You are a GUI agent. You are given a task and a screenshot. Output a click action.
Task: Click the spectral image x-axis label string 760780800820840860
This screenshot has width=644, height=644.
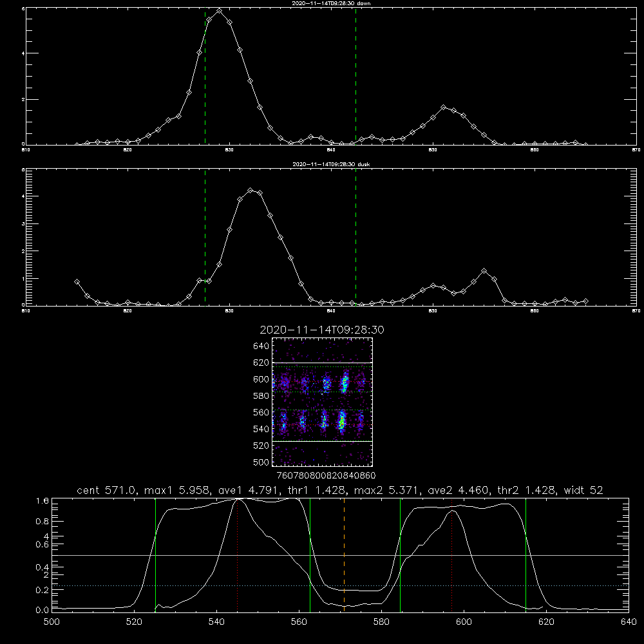(326, 475)
